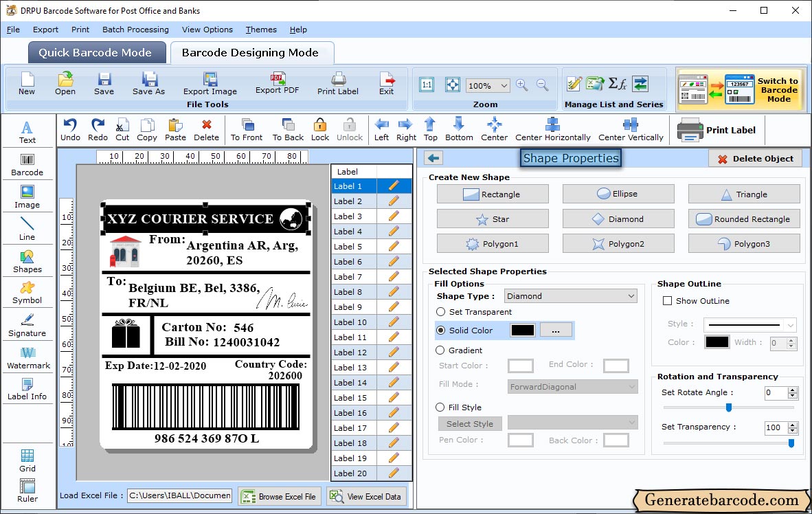Open outline Style dropdown
The image size is (812, 514).
(749, 324)
